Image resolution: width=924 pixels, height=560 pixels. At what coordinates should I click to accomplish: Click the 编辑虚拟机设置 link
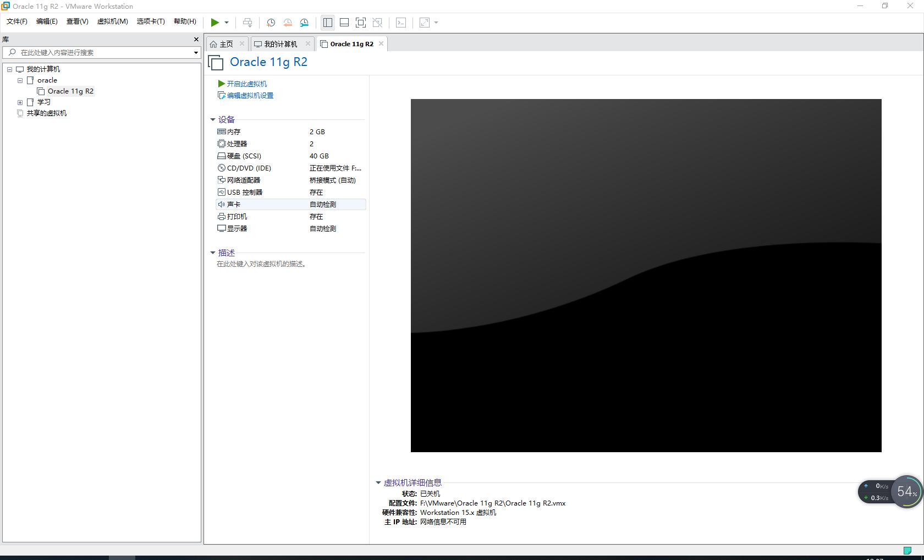pos(250,95)
